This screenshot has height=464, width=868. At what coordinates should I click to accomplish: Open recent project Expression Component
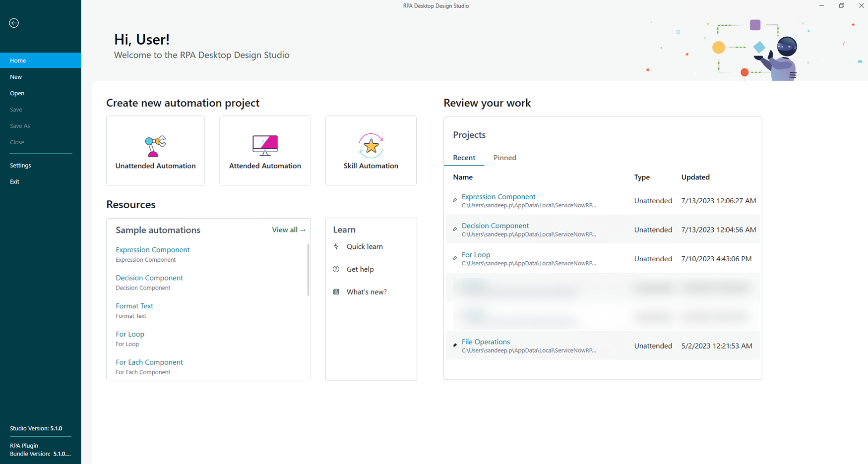498,197
